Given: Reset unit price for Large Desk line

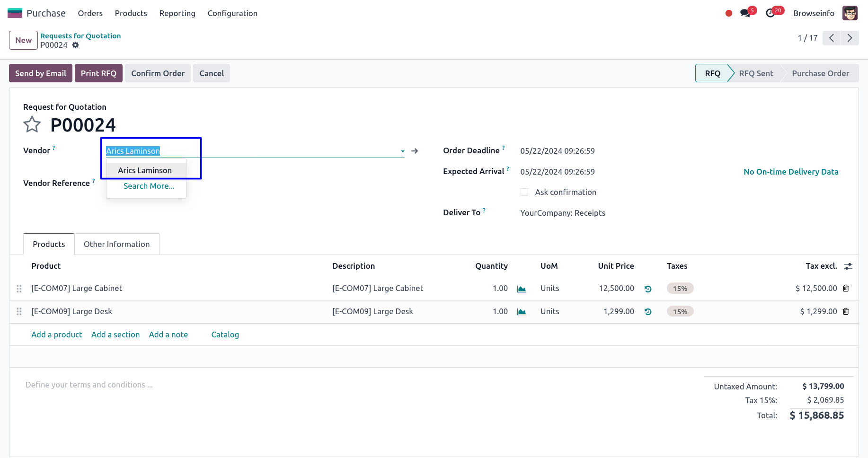Looking at the screenshot, I should [x=648, y=312].
